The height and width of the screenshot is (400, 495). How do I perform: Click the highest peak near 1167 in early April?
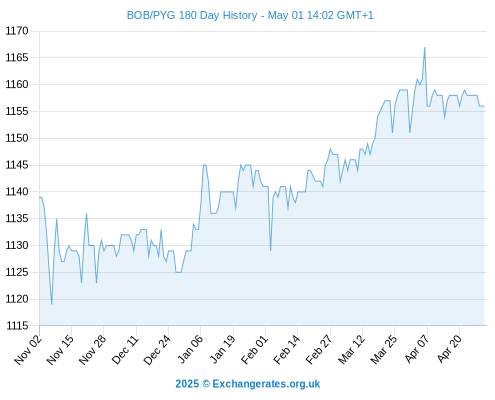(424, 48)
